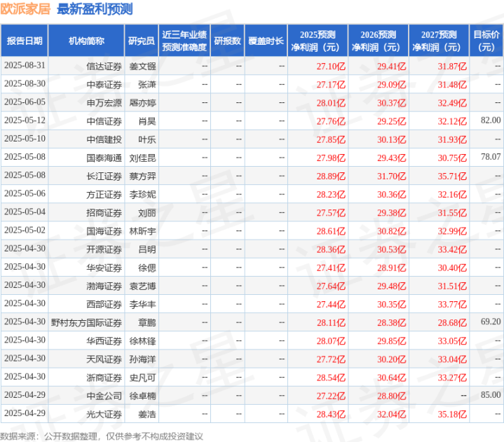Select the 报告日期 column header

click(25, 41)
